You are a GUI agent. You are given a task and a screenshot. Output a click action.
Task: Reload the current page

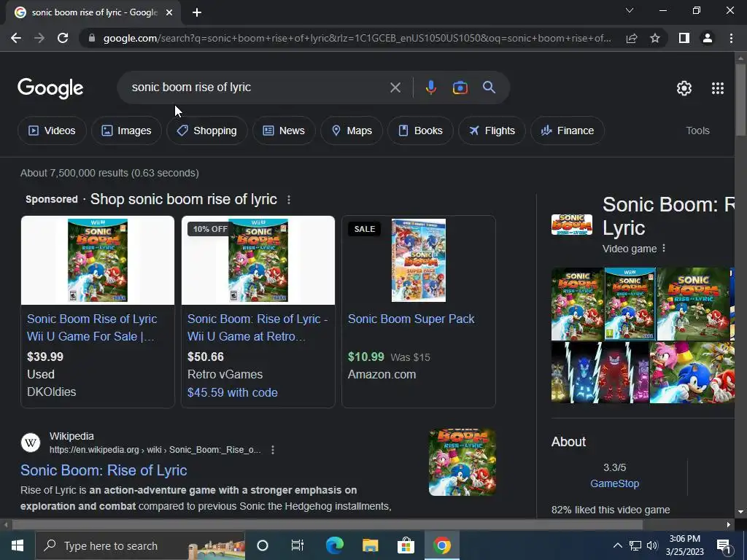[63, 38]
